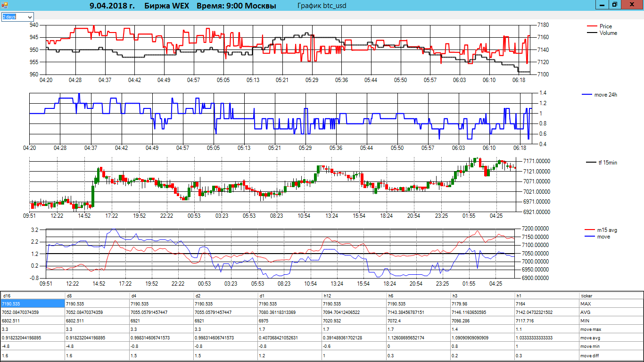Click the h12 column header
Screen dimensions: 644x362
354,296
